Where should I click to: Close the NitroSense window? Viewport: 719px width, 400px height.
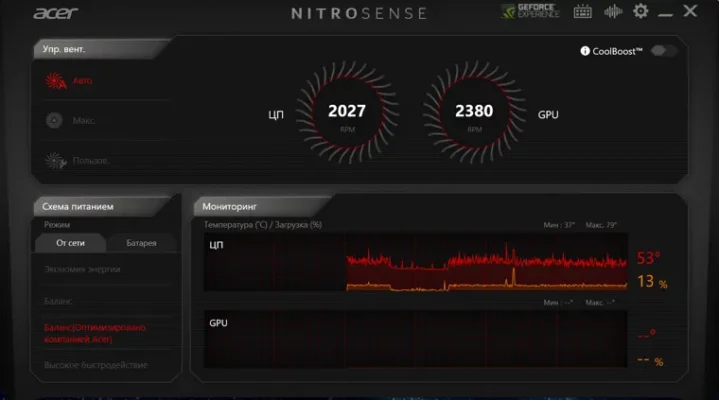(x=690, y=11)
